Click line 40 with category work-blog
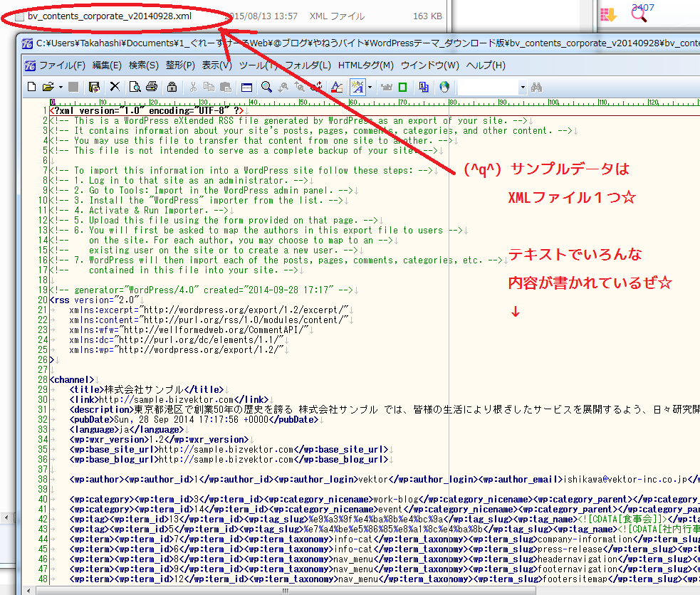 385,499
